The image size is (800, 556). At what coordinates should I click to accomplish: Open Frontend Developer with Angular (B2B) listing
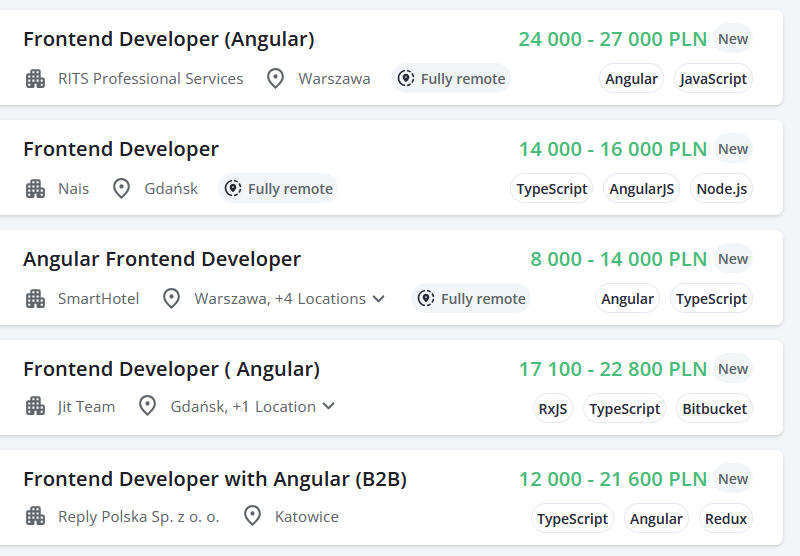click(x=215, y=480)
